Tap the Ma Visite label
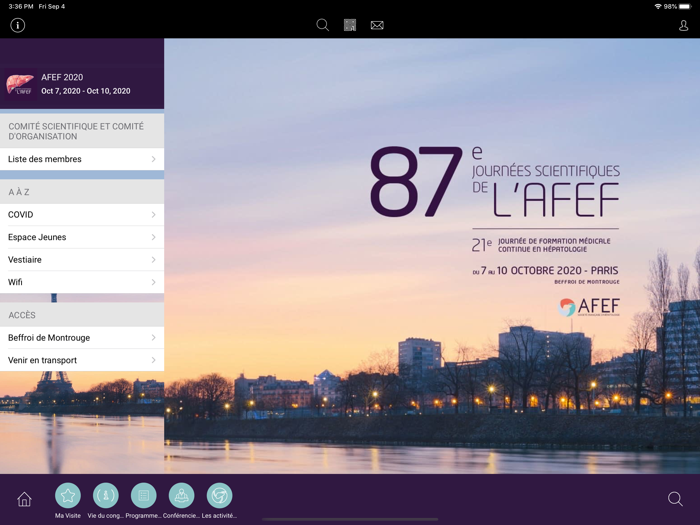700x525 pixels. (x=68, y=516)
